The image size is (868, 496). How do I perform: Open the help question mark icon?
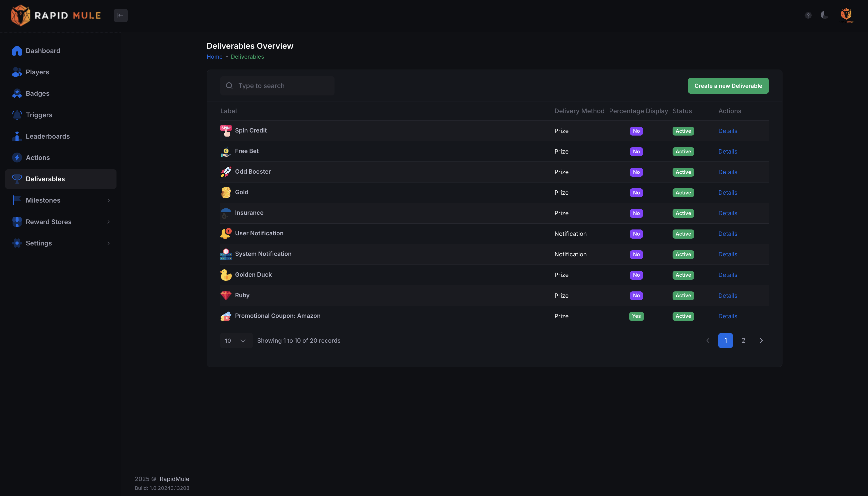click(x=808, y=15)
